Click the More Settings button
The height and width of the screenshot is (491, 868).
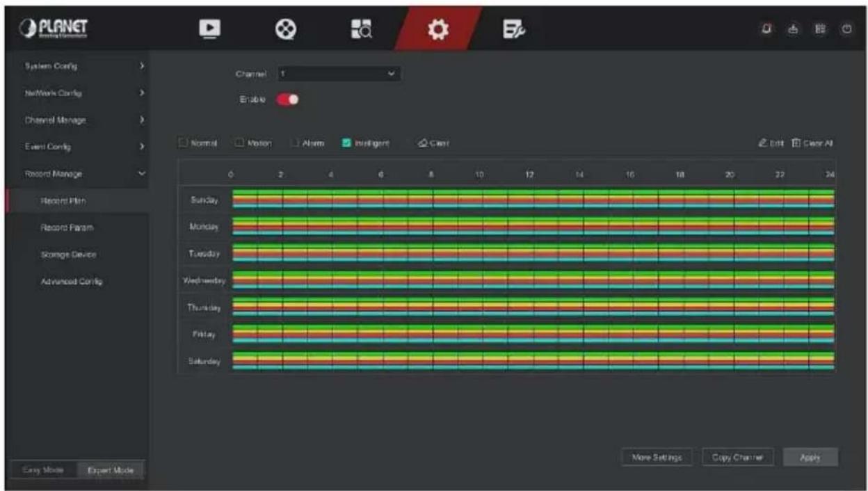point(657,458)
